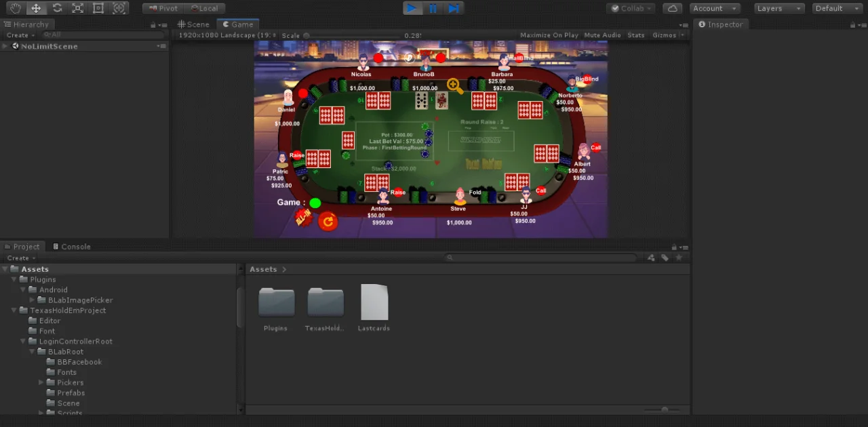Click Steve's avatar at the table
Viewport: 868px width, 427px height.
point(460,197)
